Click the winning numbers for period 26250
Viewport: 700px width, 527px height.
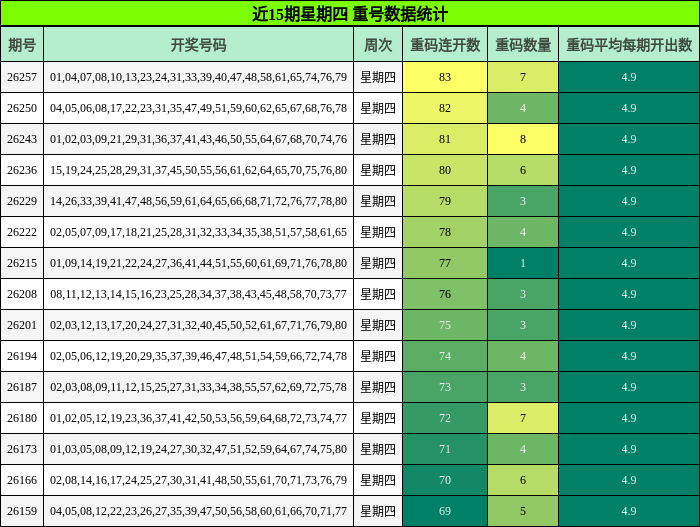tap(199, 108)
